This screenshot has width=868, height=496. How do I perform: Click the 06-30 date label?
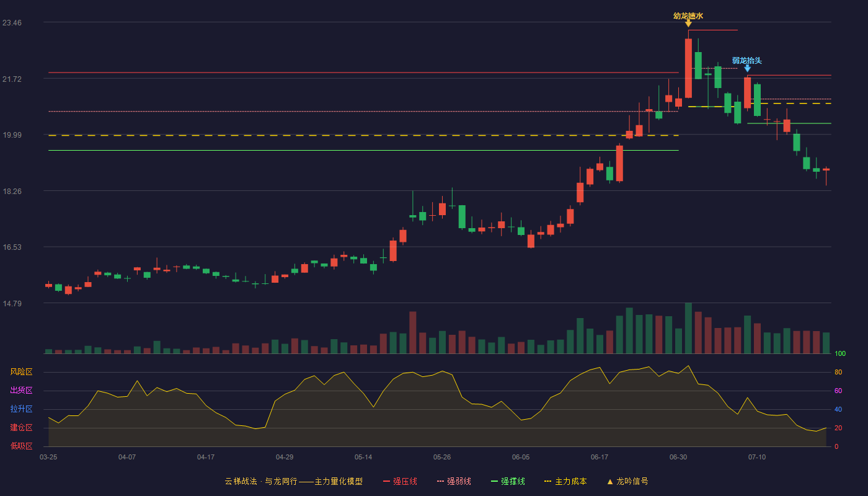tap(678, 457)
